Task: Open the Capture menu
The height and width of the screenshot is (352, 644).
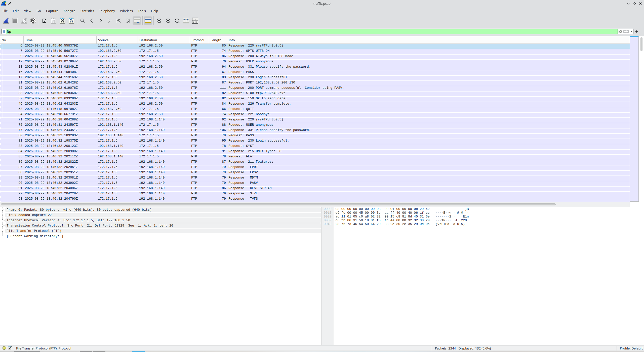Action: click(x=52, y=11)
